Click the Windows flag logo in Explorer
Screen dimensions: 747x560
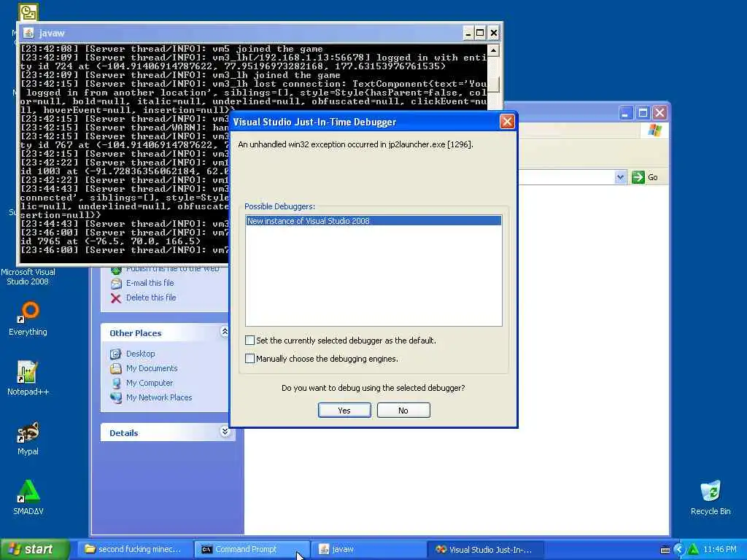coord(654,131)
